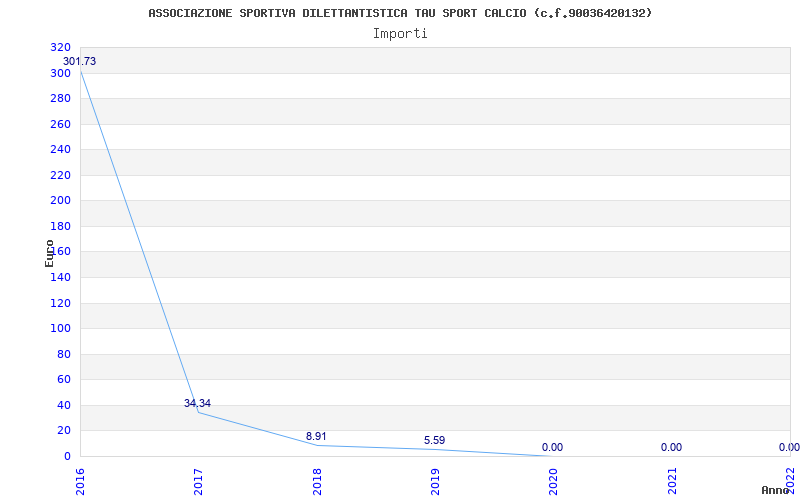Screen dimensions: 800x500
Task: Click the 0.00 label above 2022
Action: click(789, 447)
